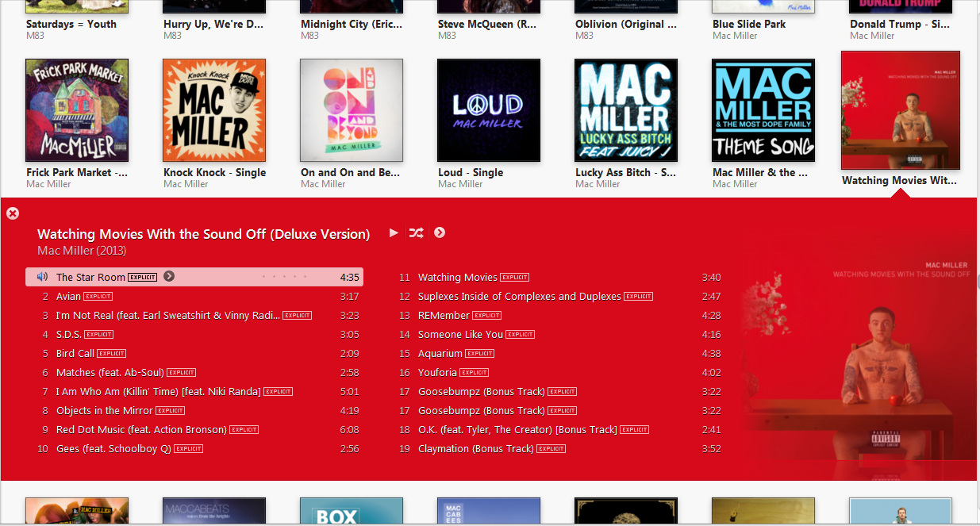This screenshot has width=980, height=526.
Task: Play the Watching Movies album
Action: [394, 232]
